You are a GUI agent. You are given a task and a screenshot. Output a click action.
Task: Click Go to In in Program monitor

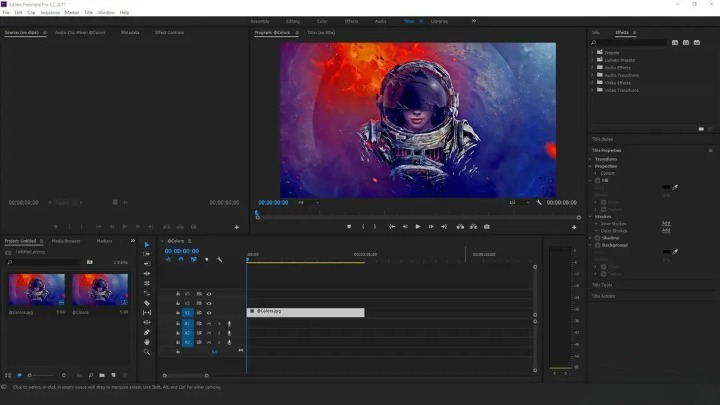pos(392,227)
